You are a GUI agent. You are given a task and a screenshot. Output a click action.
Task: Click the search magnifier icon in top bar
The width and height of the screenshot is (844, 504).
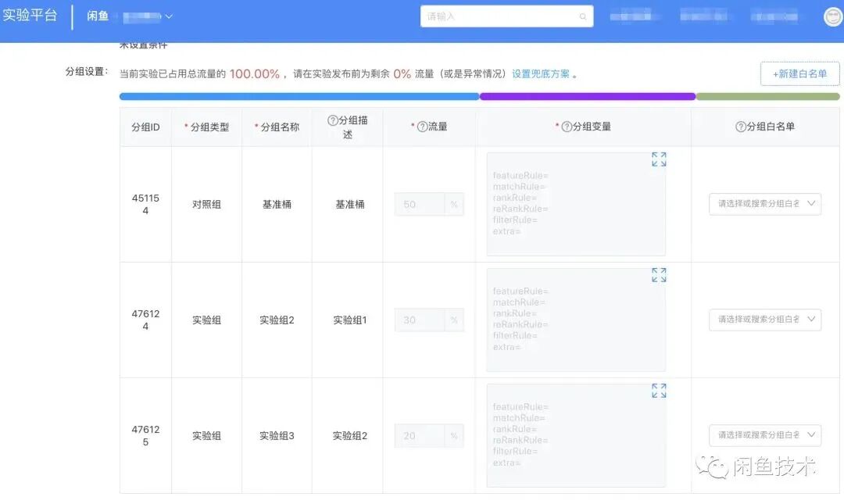(x=583, y=16)
